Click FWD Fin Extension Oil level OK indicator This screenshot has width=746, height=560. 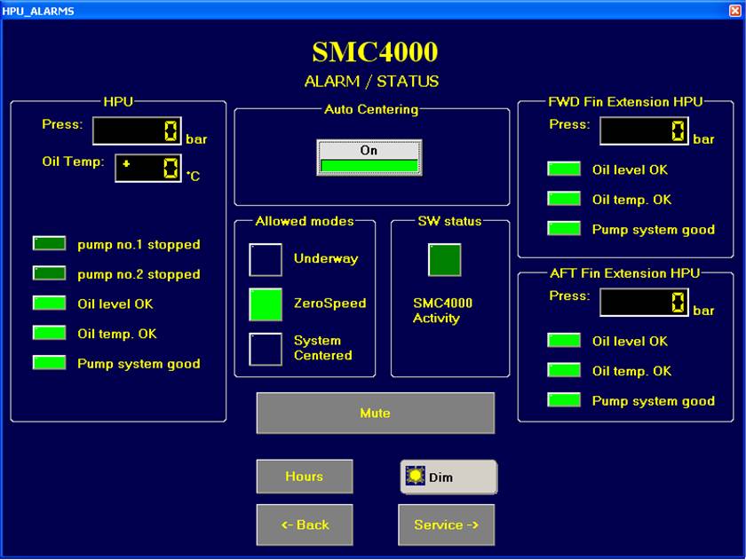pos(564,169)
